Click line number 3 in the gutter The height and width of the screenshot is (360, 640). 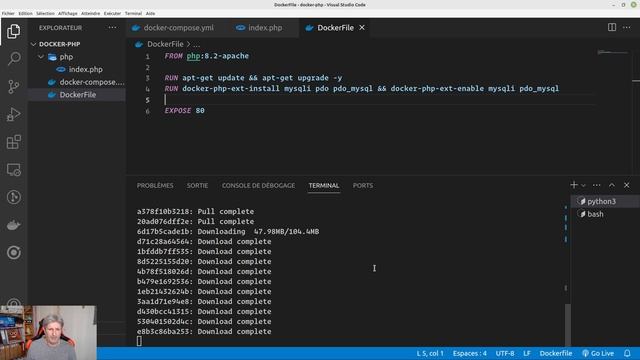[147, 78]
